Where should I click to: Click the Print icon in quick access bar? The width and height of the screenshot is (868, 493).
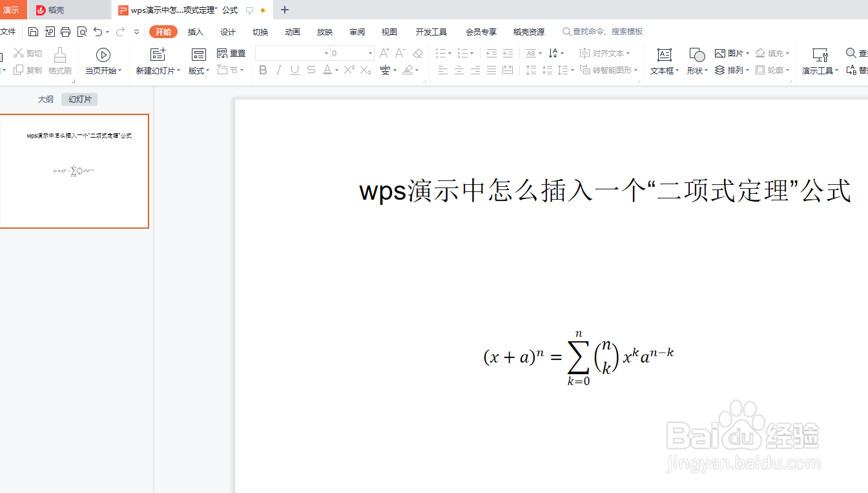click(65, 32)
